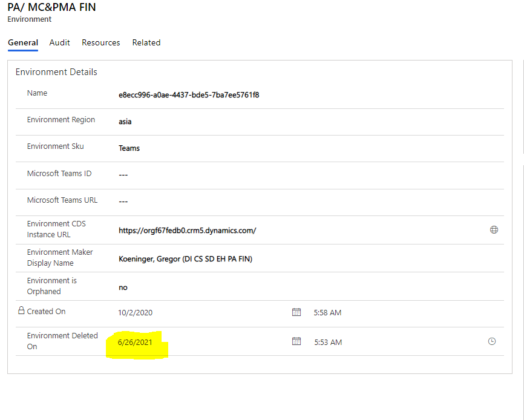Click the deleted date 6/26/2021
The width and height of the screenshot is (524, 420).
[135, 343]
